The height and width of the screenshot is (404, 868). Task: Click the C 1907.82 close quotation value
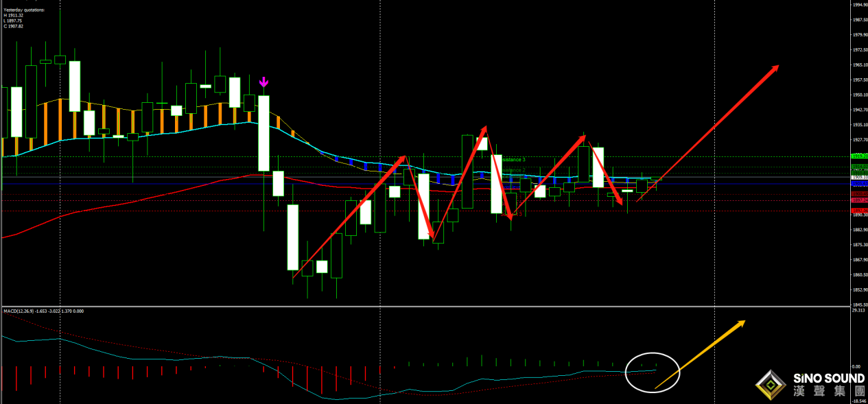pos(13,27)
